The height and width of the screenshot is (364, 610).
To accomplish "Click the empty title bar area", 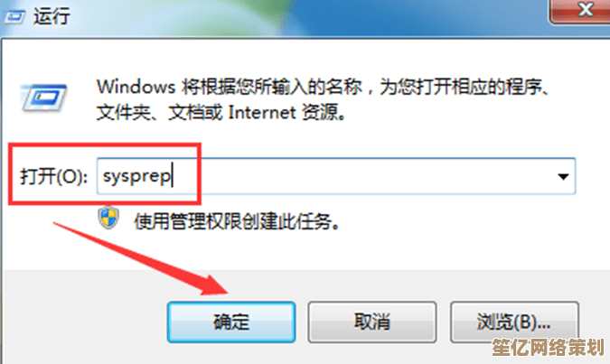I will 311,17.
